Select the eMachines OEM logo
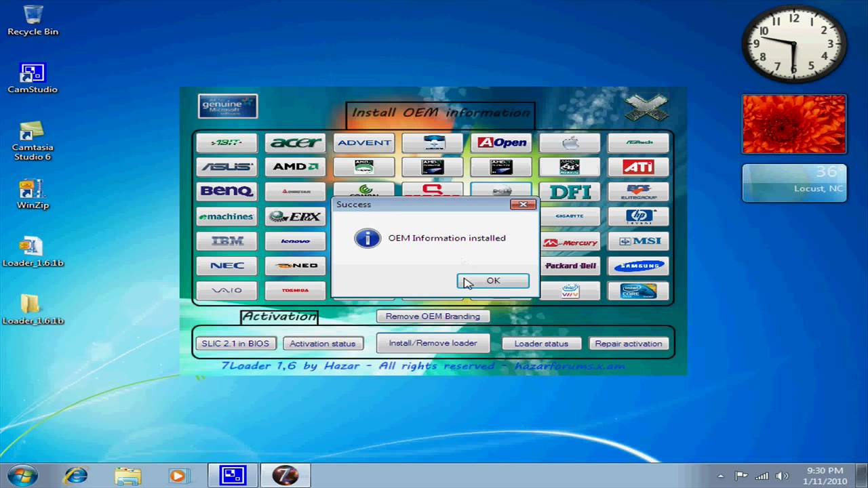Screen dimensions: 868x488 pyautogui.click(x=226, y=216)
